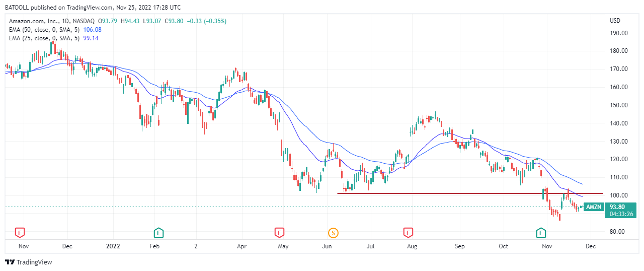Image resolution: width=644 pixels, height=271 pixels.
Task: Open the green earnings marker near February 2022
Action: [158, 232]
